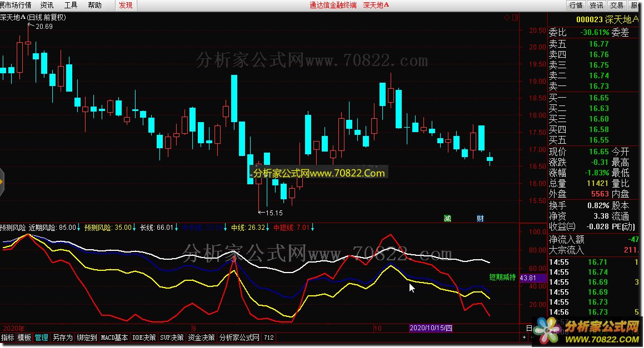Click the 买五 price 16.55
Image resolution: width=644 pixels, height=348 pixels.
(x=599, y=140)
